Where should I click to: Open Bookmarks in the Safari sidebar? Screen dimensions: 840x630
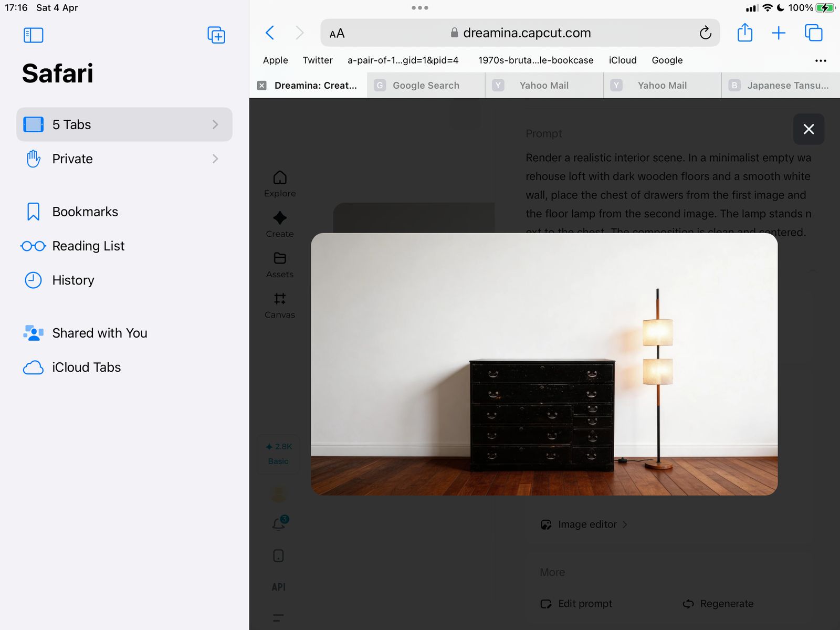click(x=124, y=212)
